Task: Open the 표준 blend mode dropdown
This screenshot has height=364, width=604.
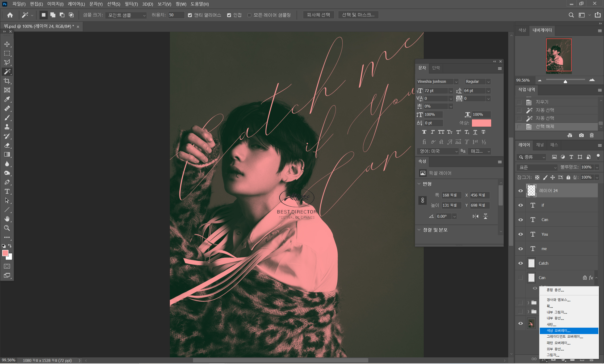Action: tap(537, 167)
